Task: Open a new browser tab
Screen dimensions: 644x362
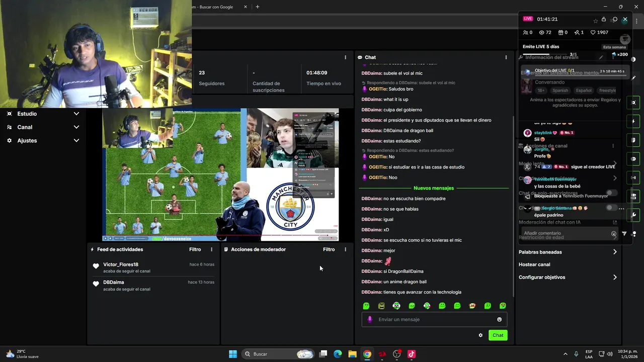Action: click(x=258, y=7)
